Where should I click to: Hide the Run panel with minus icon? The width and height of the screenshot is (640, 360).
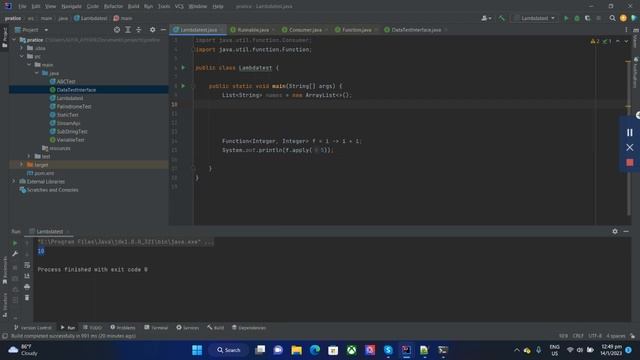(626, 231)
